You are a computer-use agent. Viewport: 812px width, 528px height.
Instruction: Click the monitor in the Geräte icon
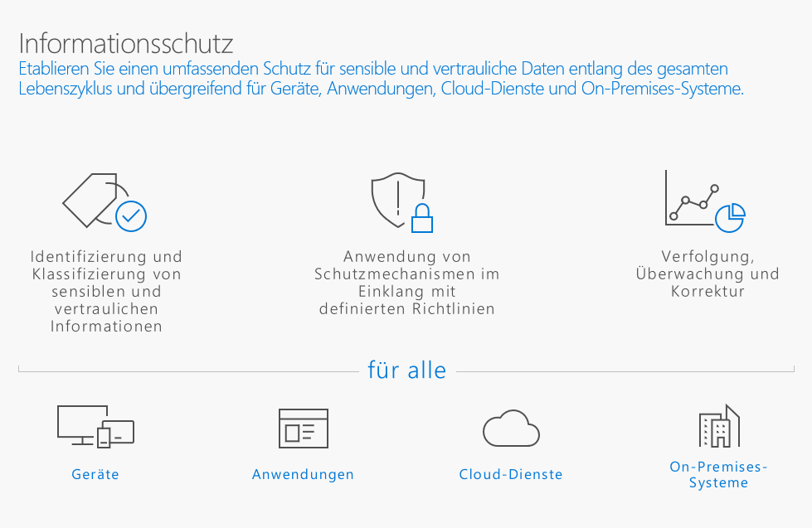coord(80,421)
